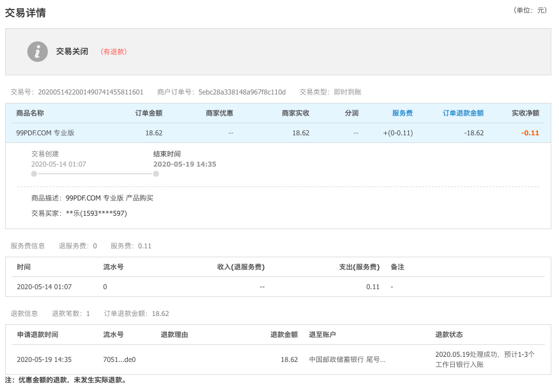The image size is (559, 392).
Task: Click the refund status 2020.05.19处理成功 text
Action: pyautogui.click(x=485, y=359)
